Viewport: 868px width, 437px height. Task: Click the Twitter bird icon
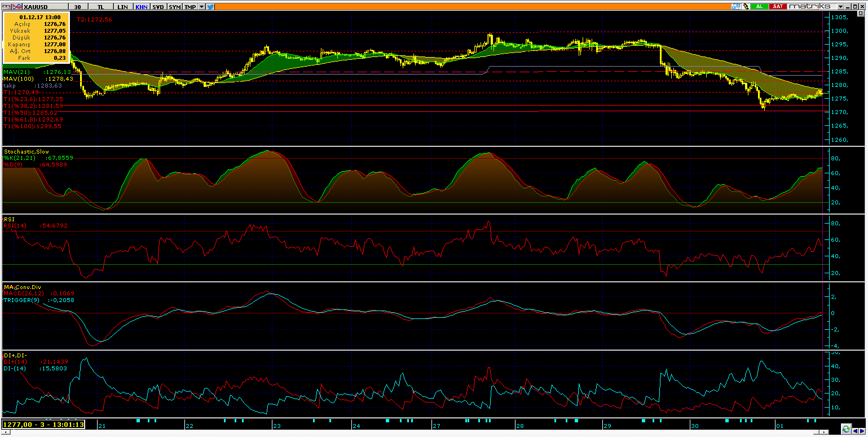point(210,6)
